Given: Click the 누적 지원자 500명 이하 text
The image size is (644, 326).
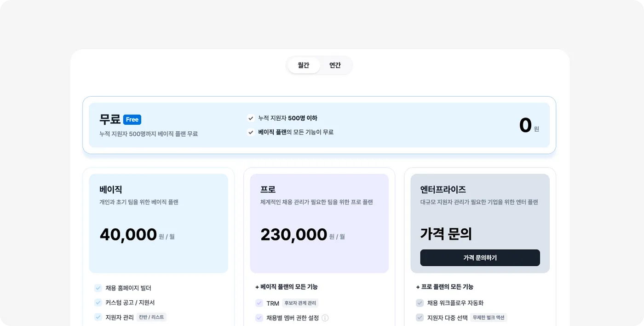Looking at the screenshot, I should point(288,118).
